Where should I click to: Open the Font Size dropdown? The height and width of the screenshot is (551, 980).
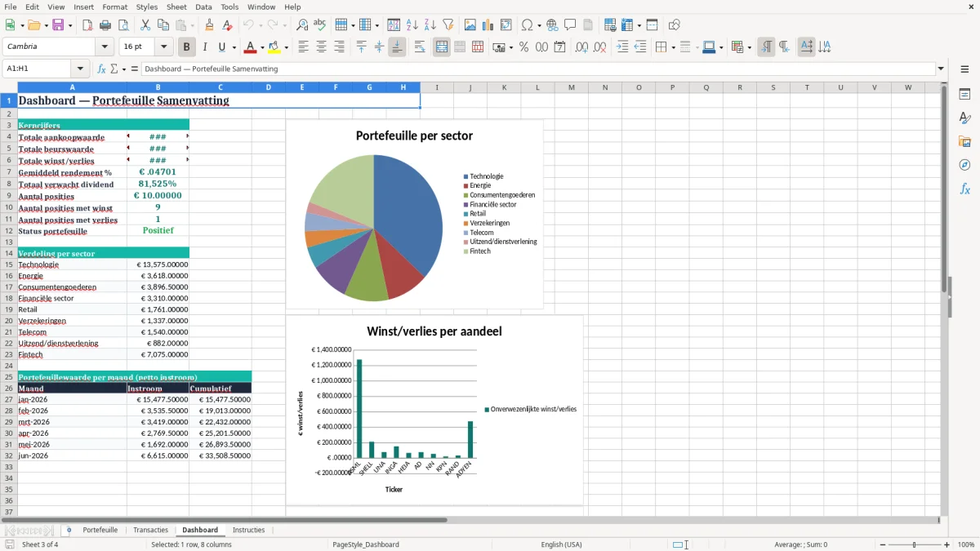click(x=164, y=47)
